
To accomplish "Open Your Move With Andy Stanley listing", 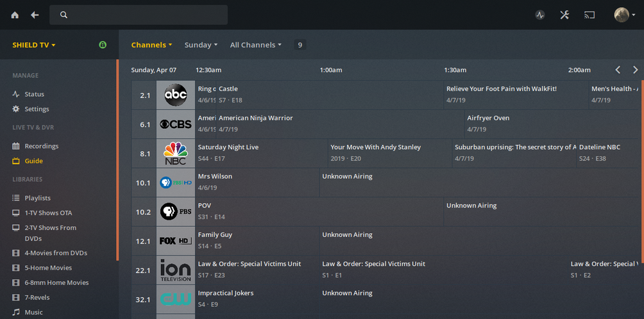I will pos(390,153).
